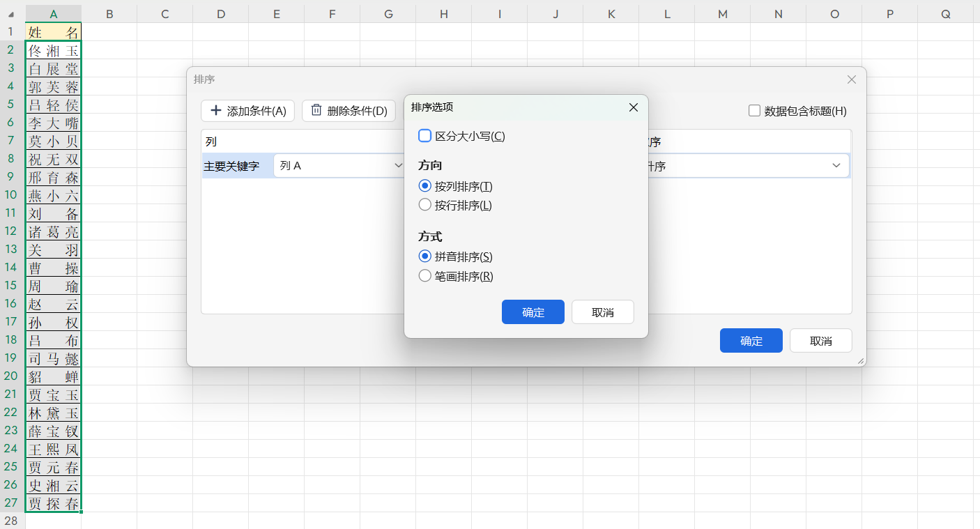Click the trash icon on 删除条件 button
This screenshot has width=980, height=529.
(x=316, y=110)
